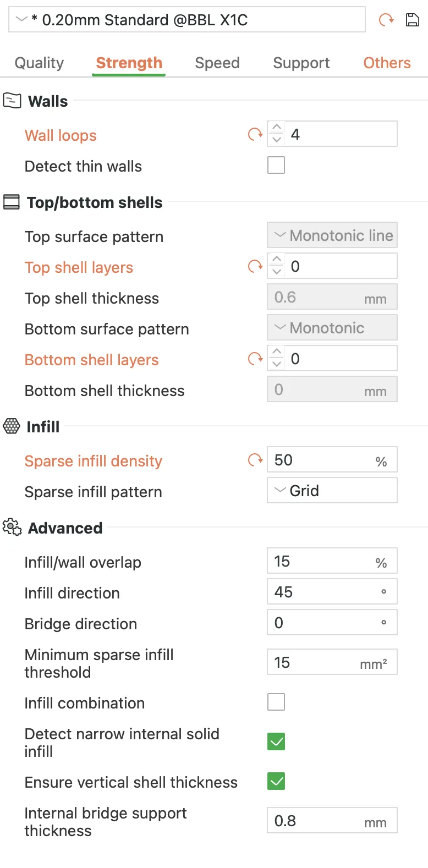Reset Wall loops to its default value
428x868 pixels.
(x=255, y=134)
